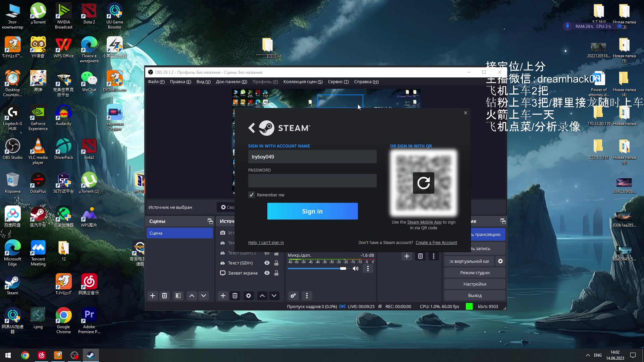Open the Steam Mobile App link

pyautogui.click(x=424, y=222)
